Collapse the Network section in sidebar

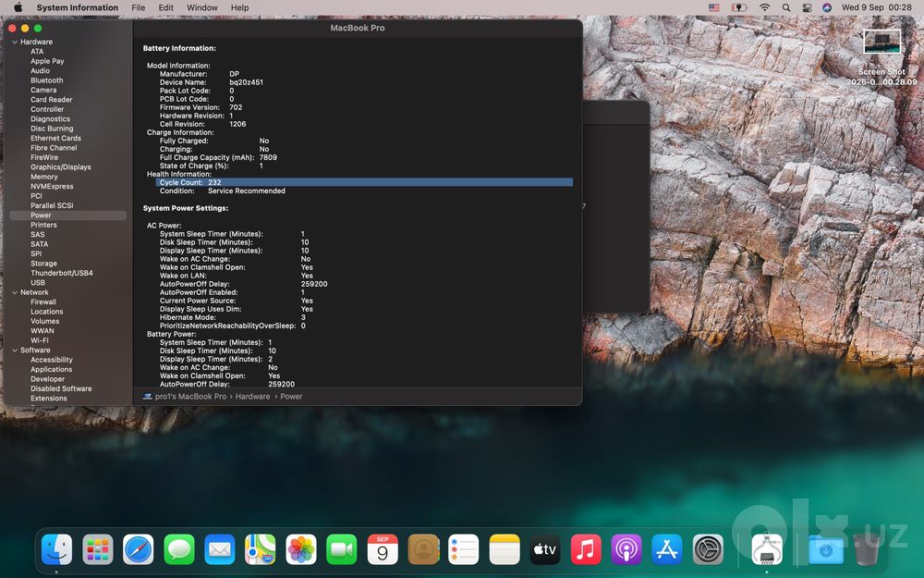(x=15, y=292)
